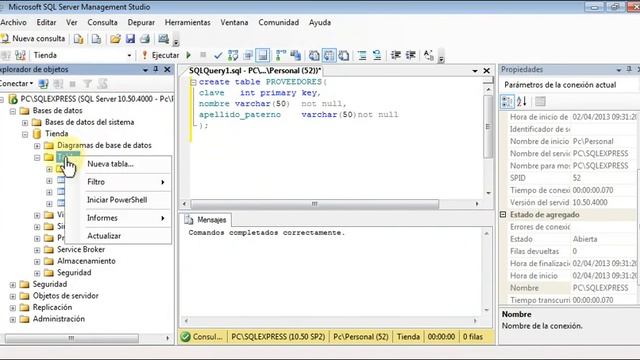
Task: Expand the Service Broker node
Action: pyautogui.click(x=37, y=250)
